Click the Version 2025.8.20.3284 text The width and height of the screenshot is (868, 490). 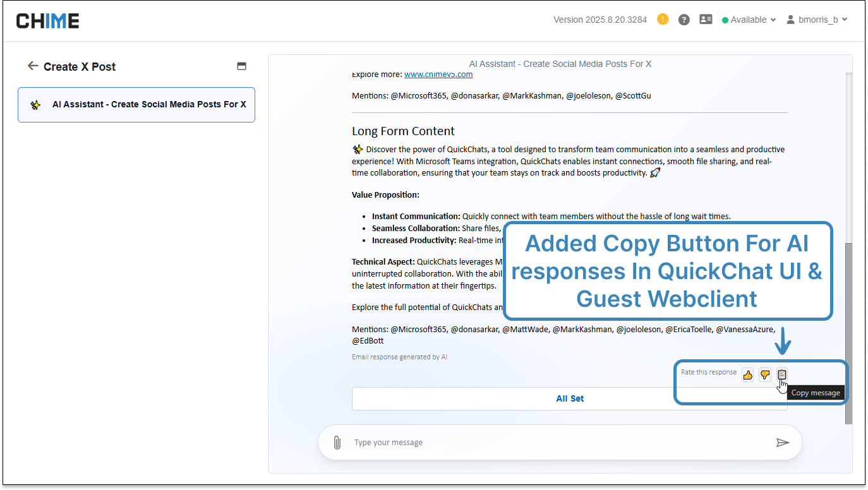click(600, 20)
